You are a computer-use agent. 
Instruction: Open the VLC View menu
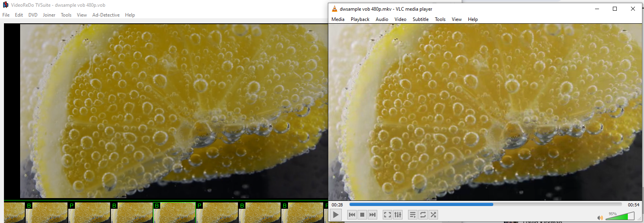point(457,19)
